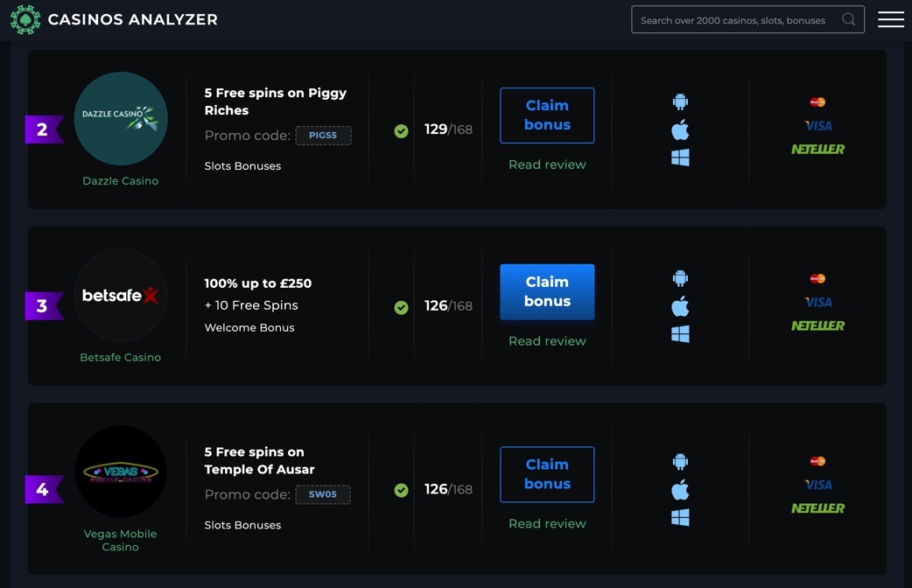The image size is (912, 588).
Task: Click the 126/168 score in Vegas Mobile row
Action: point(448,489)
